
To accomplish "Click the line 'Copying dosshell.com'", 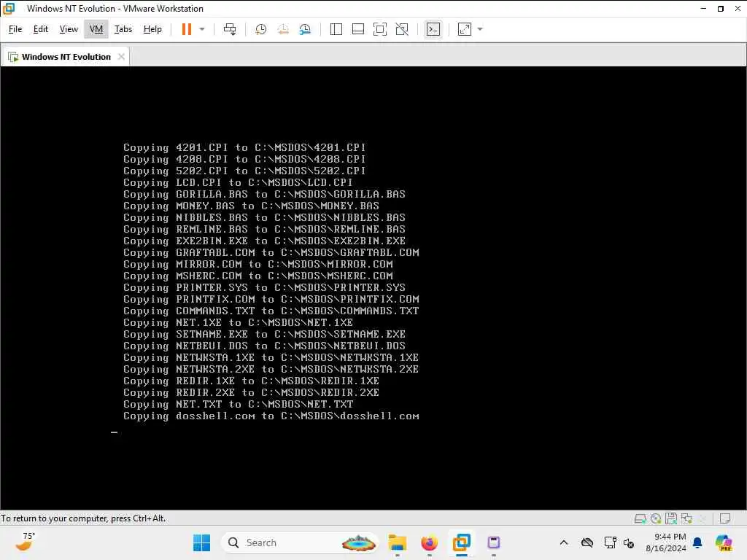I will point(271,416).
